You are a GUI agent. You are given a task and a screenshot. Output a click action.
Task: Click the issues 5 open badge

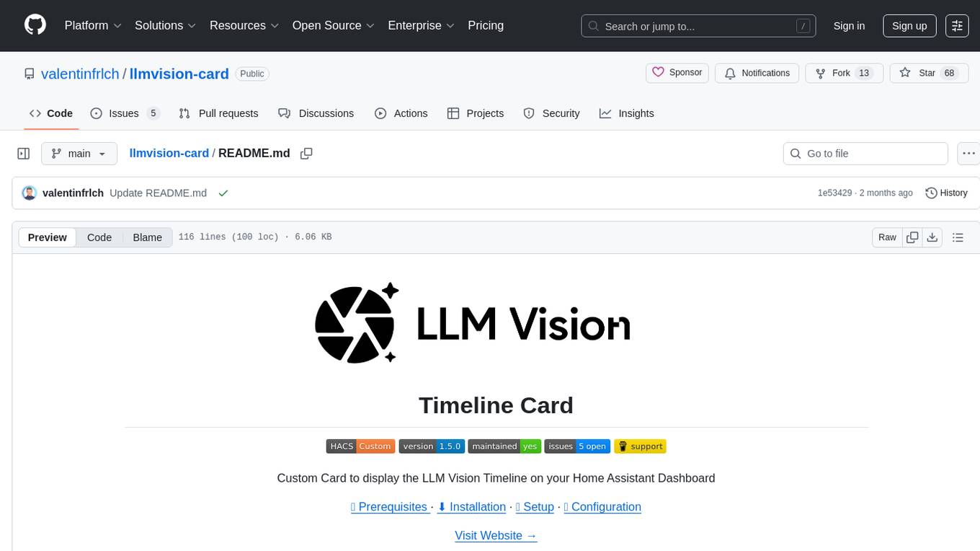tap(577, 446)
